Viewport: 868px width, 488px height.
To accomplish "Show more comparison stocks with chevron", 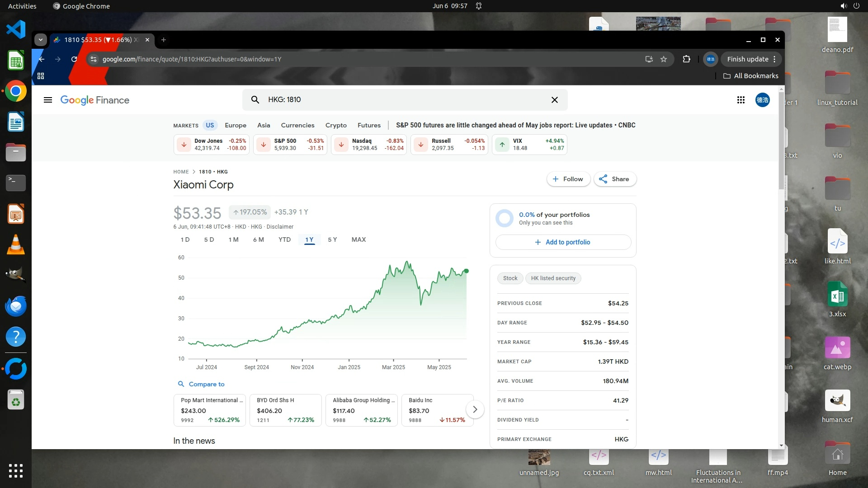I will [x=475, y=409].
